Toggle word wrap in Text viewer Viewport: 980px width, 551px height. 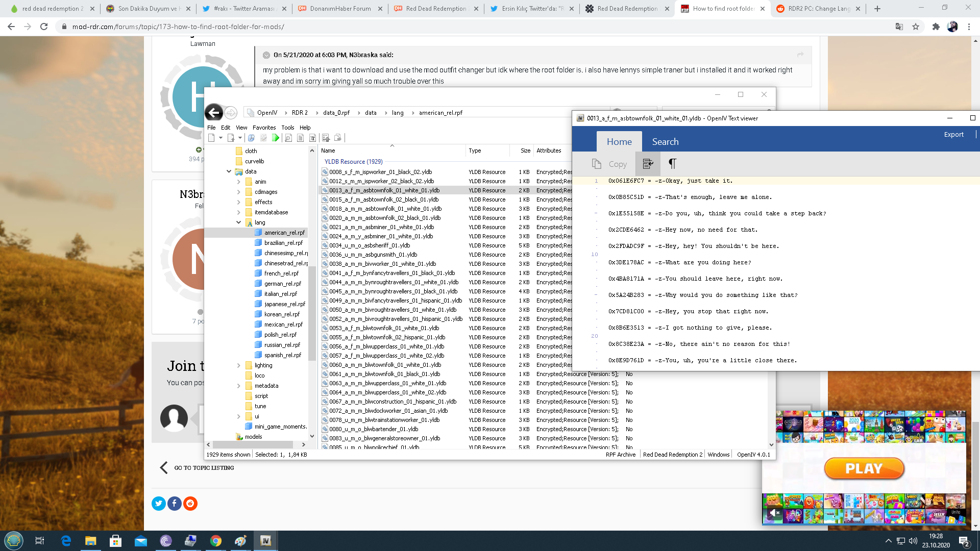click(648, 164)
